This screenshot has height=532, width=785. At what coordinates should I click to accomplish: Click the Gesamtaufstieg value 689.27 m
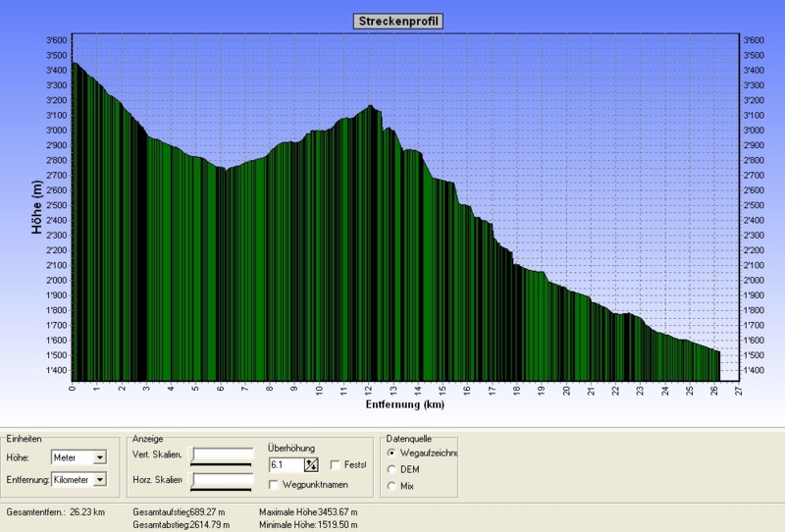point(207,512)
